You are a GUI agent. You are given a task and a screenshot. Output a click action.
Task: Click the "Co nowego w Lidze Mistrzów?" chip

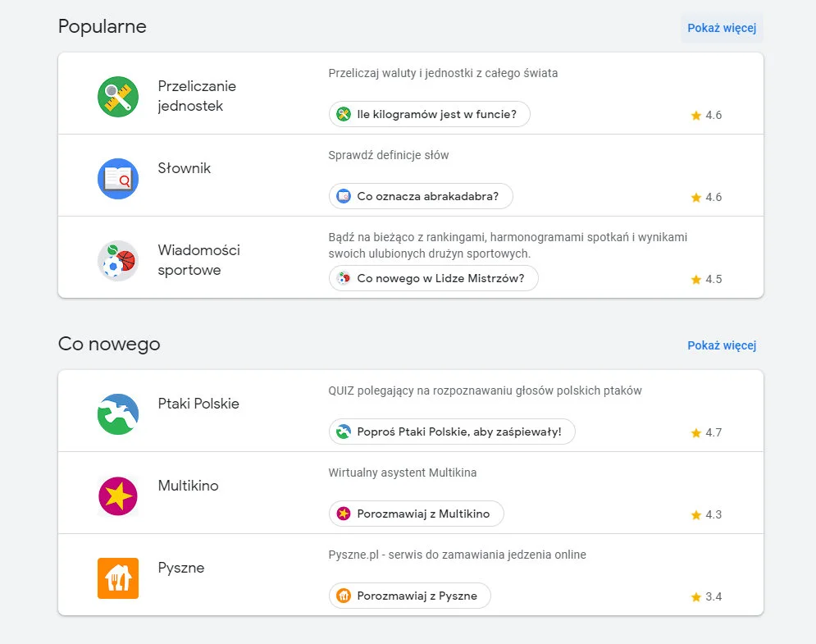click(433, 279)
